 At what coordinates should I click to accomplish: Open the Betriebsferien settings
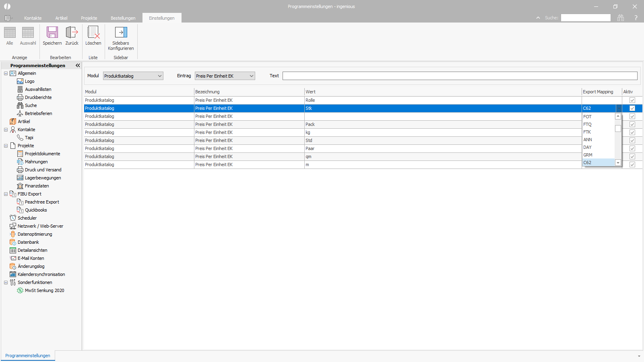38,113
